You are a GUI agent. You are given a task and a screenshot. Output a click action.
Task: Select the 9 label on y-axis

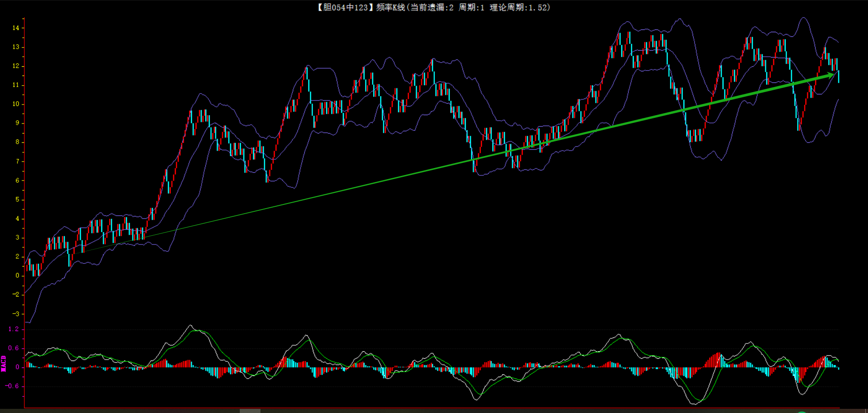pyautogui.click(x=17, y=123)
